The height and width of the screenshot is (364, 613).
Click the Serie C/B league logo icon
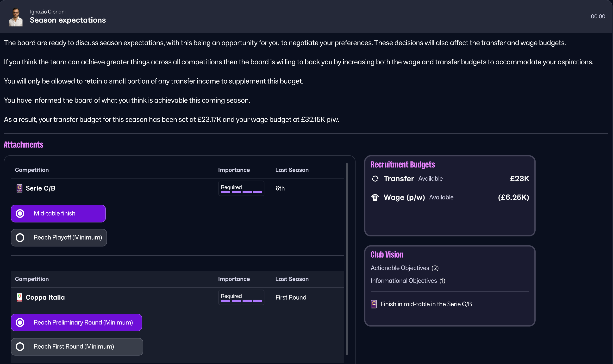(19, 188)
